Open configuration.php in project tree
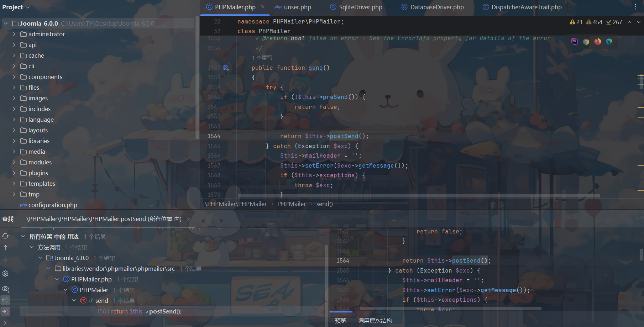 (53, 205)
